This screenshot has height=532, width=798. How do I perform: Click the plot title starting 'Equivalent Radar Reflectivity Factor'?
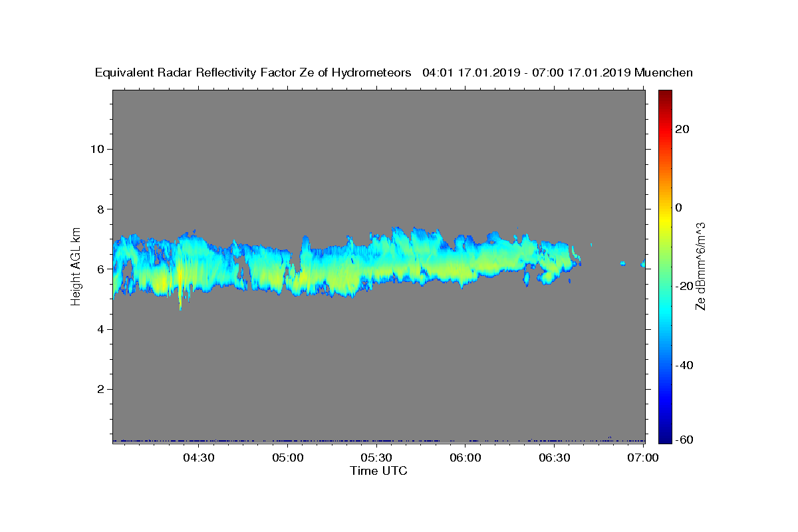pyautogui.click(x=394, y=73)
